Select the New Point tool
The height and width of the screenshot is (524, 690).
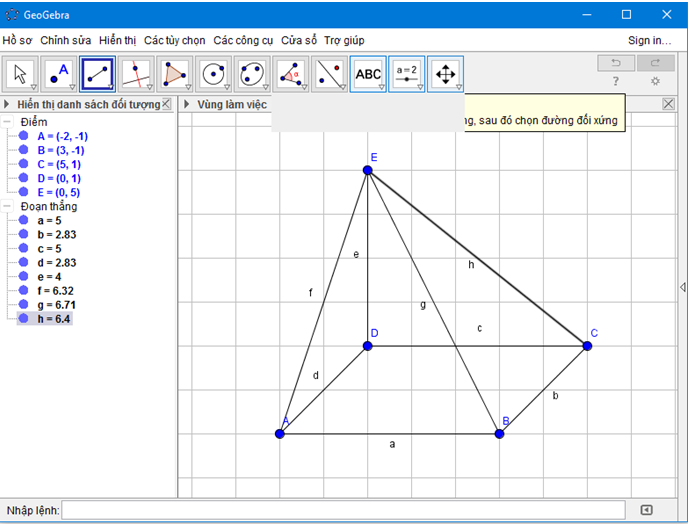coord(59,73)
